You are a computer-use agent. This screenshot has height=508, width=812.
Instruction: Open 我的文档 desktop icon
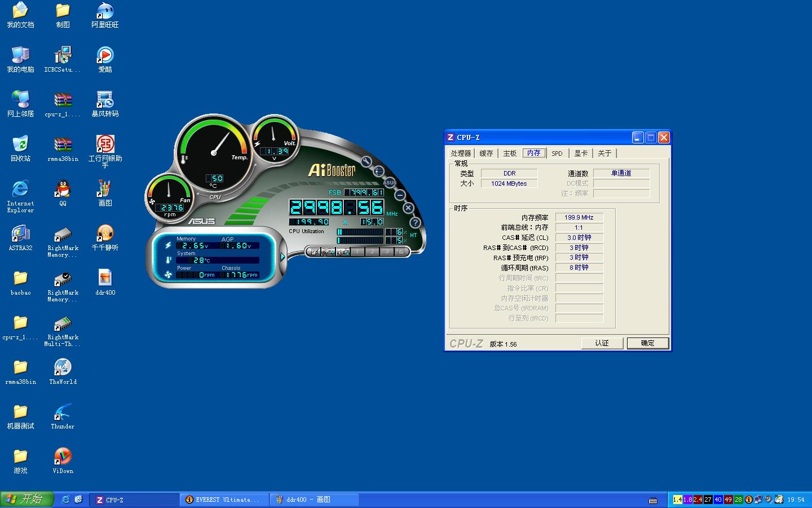coord(20,15)
